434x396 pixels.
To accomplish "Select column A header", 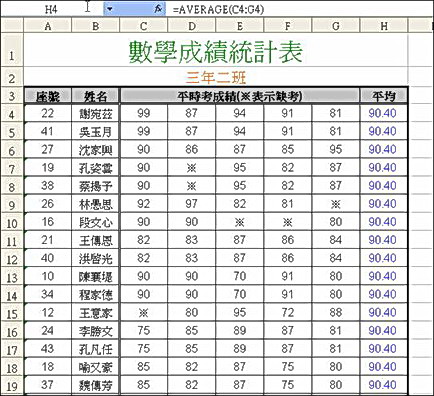I will point(48,26).
